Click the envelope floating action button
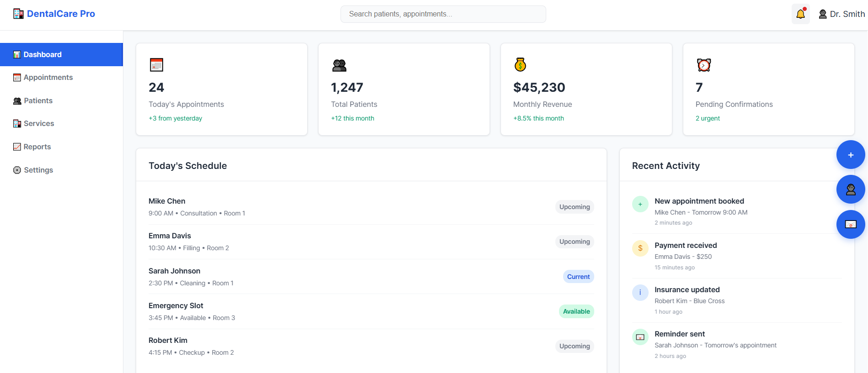 (850, 224)
